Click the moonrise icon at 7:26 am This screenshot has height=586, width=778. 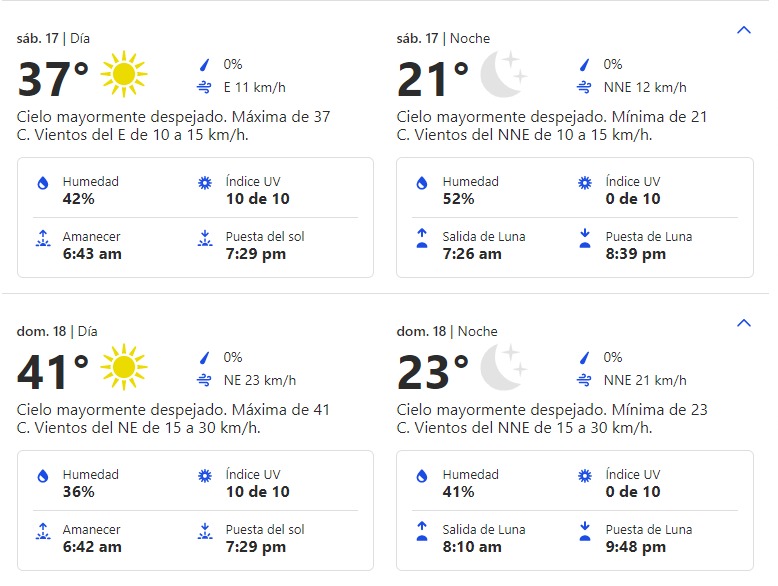(x=422, y=238)
